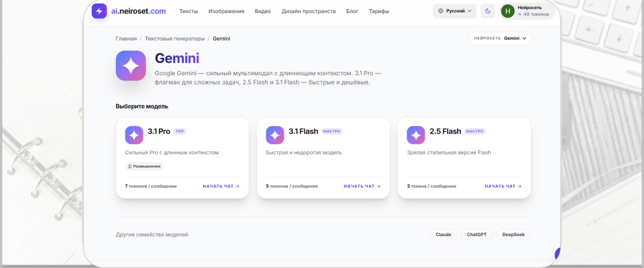Visit the Блог page
This screenshot has height=268, width=644.
(352, 11)
